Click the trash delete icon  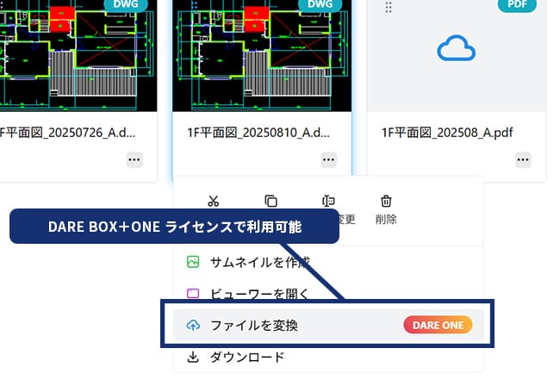click(x=386, y=202)
